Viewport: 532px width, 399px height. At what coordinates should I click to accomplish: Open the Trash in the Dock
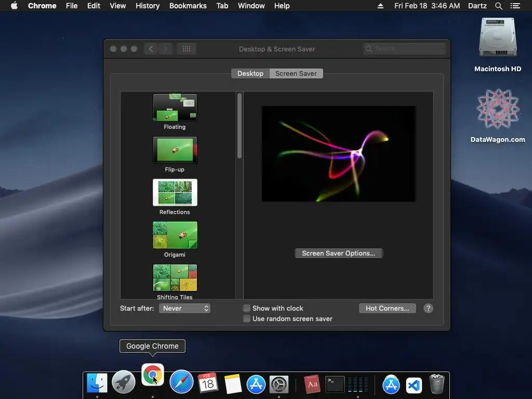pos(437,384)
